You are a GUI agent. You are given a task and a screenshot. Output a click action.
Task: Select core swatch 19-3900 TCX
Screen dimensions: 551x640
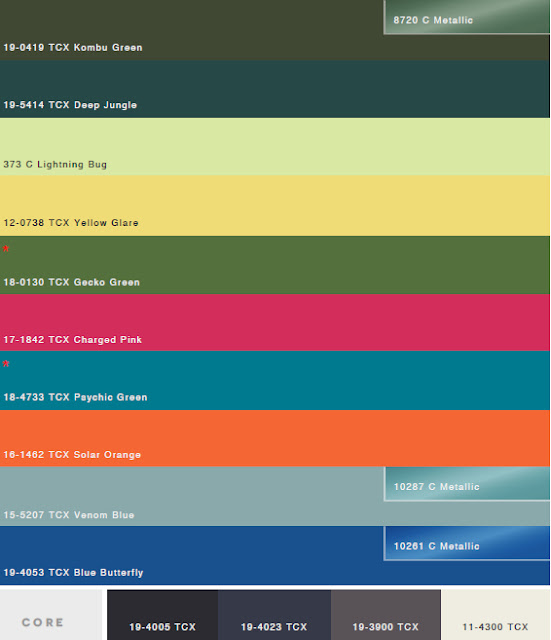click(386, 615)
